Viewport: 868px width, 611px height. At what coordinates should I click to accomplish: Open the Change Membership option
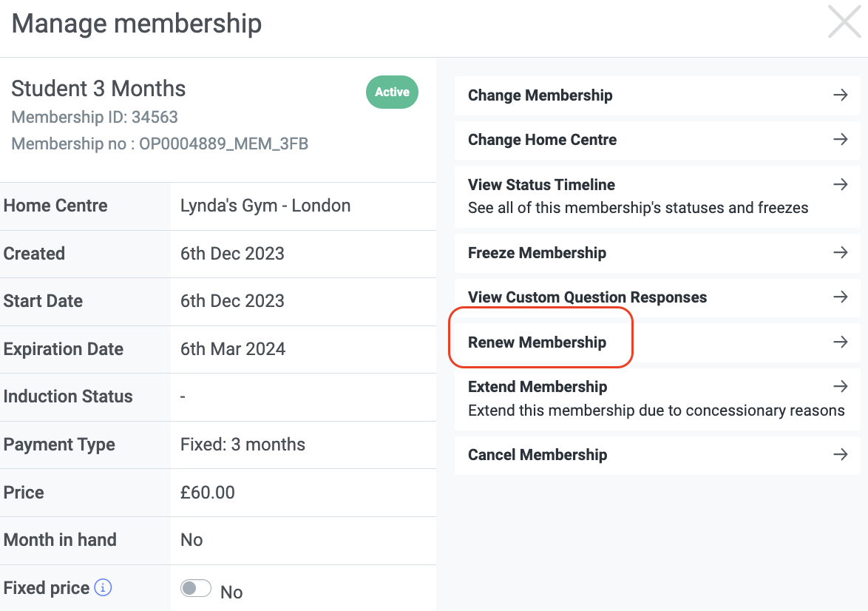click(x=657, y=95)
